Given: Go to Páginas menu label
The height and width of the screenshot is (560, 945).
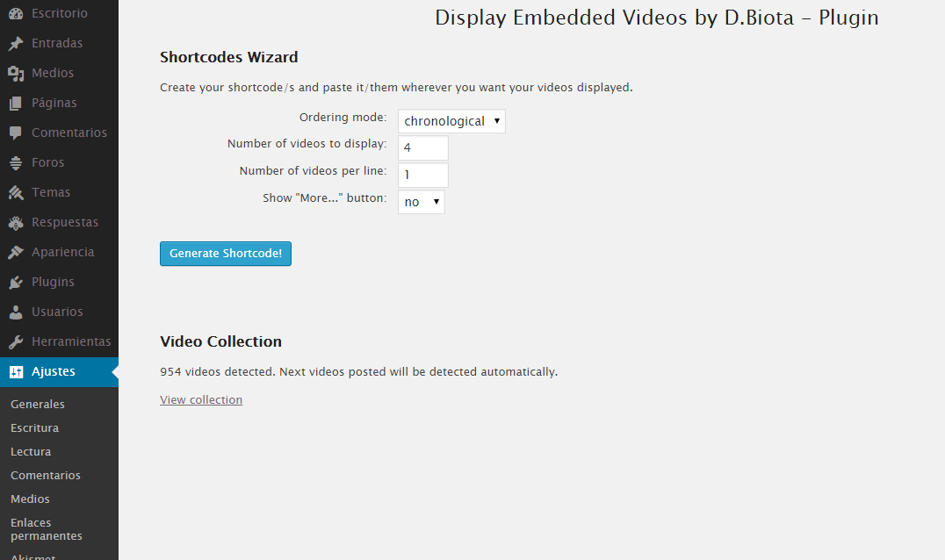Looking at the screenshot, I should pos(54,103).
